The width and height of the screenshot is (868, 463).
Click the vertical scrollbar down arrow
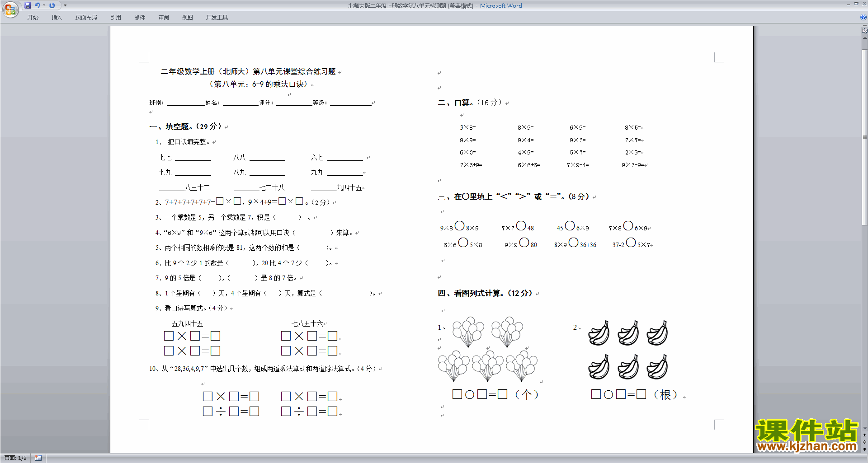[864, 428]
